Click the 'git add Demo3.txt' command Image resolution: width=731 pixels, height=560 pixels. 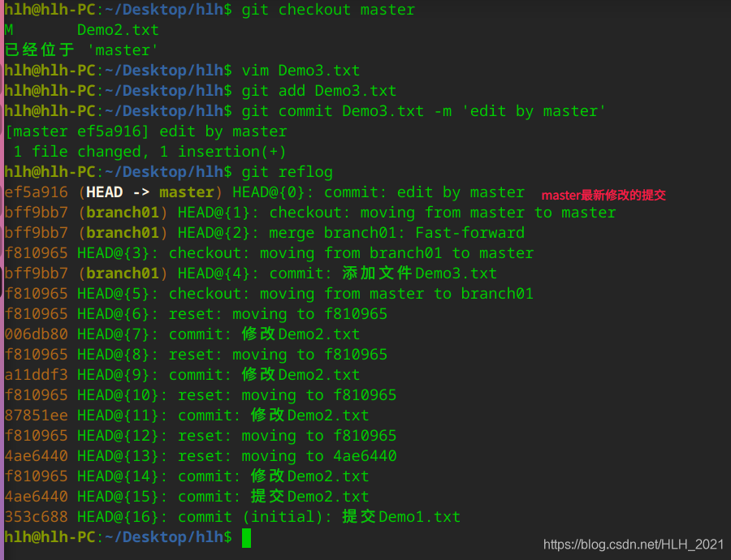coord(319,91)
